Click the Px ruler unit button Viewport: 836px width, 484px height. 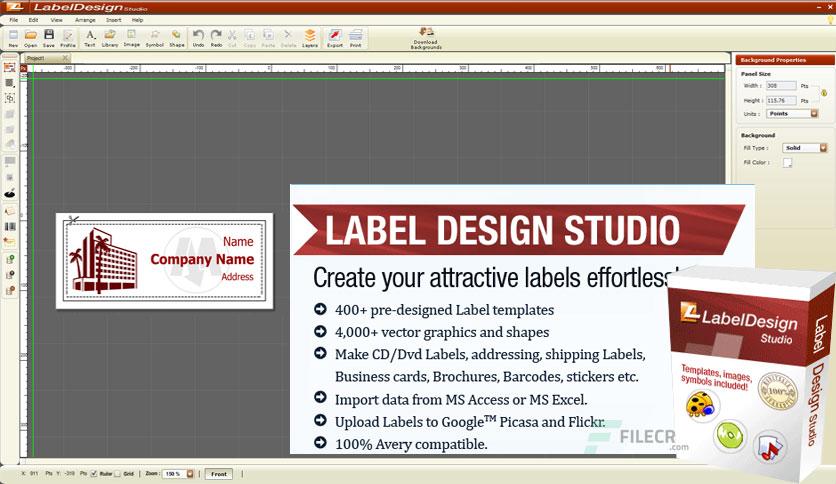[x=23, y=68]
